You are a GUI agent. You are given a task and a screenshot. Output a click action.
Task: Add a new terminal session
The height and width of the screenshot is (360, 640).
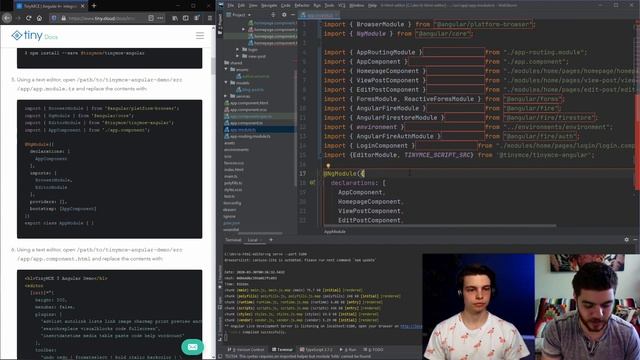pos(271,240)
